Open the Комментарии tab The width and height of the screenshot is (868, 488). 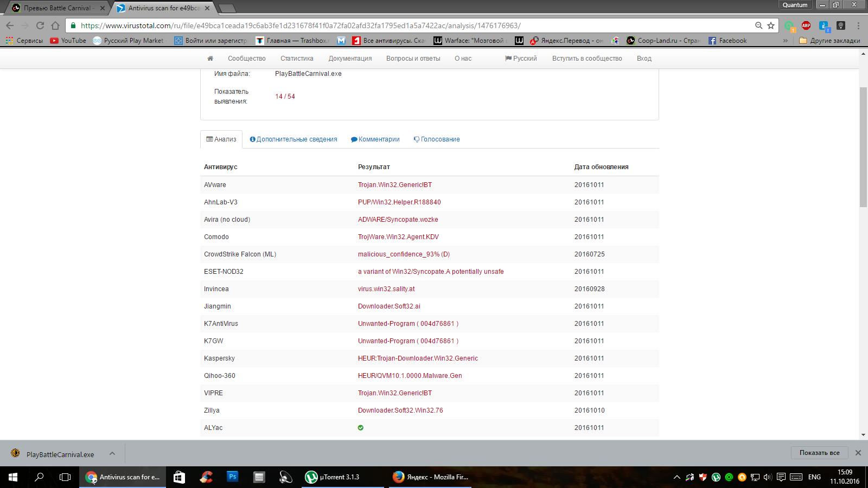pyautogui.click(x=375, y=139)
